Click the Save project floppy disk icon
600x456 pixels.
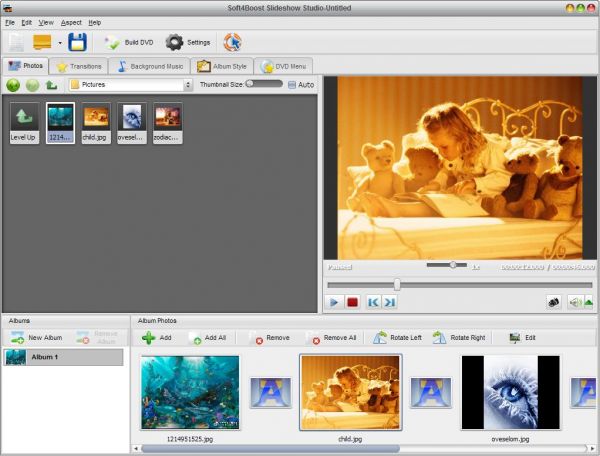point(77,42)
